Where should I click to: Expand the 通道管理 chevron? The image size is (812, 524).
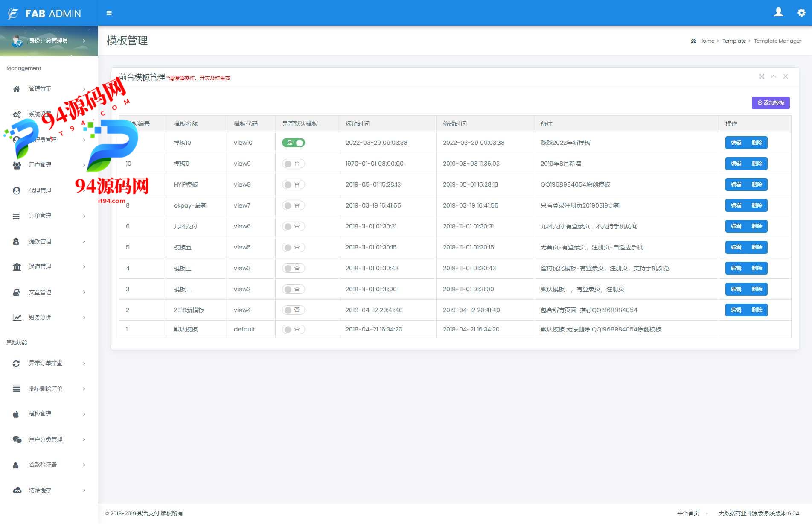84,267
